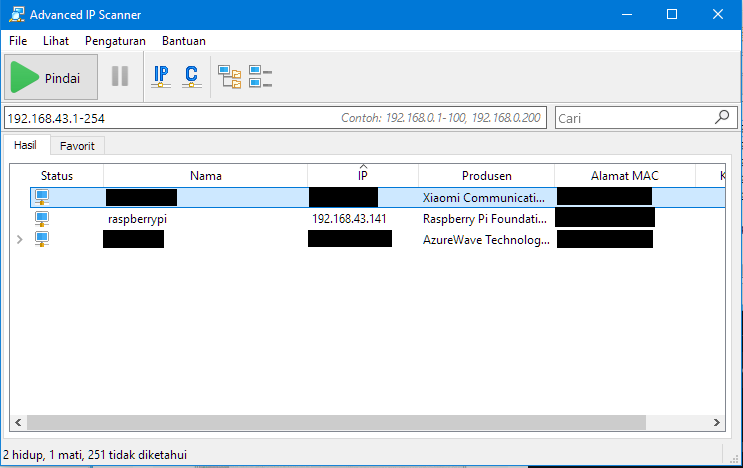Screen dimensions: 743x468
Task: Open the Bantuan menu
Action: coord(184,41)
